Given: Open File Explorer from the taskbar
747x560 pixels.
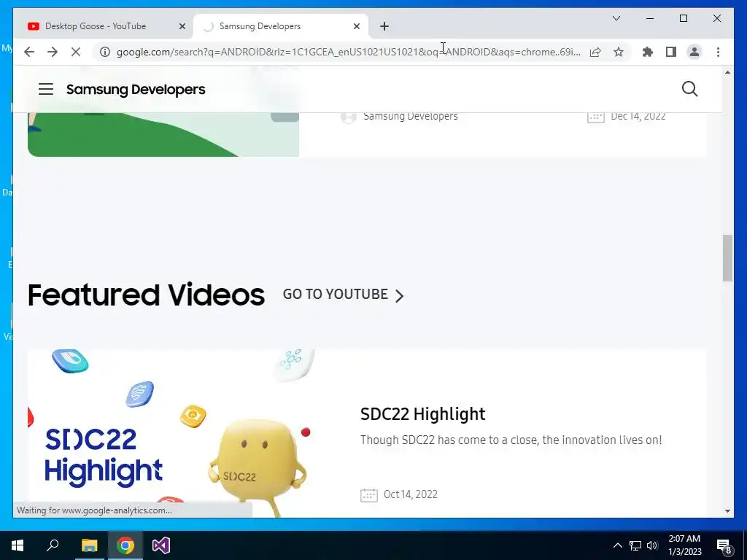Looking at the screenshot, I should [x=89, y=545].
